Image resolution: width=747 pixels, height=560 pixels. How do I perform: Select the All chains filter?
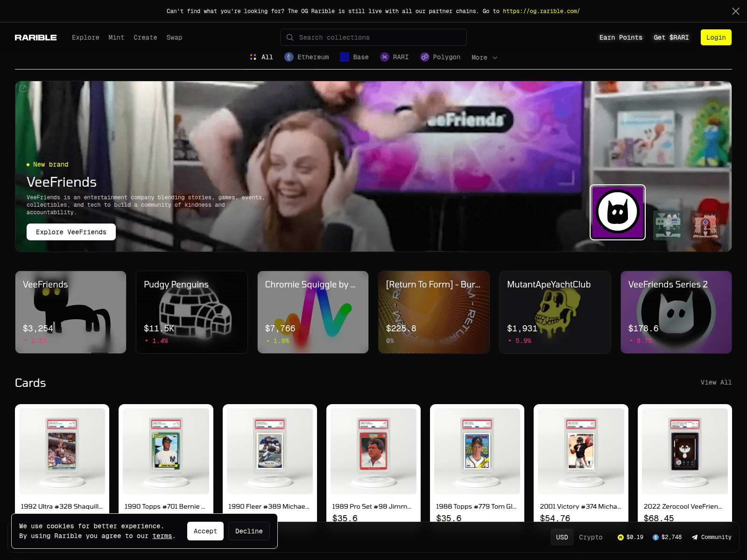[x=261, y=57]
